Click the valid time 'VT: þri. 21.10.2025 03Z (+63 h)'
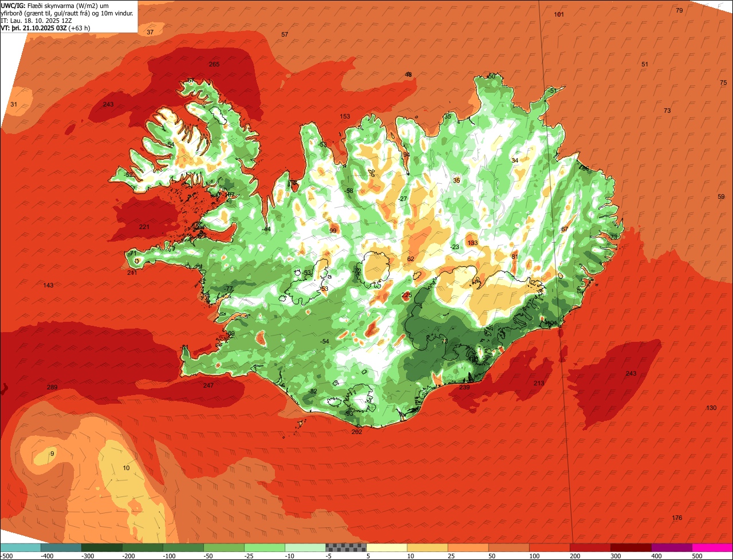This screenshot has height=560, width=733. [45, 28]
